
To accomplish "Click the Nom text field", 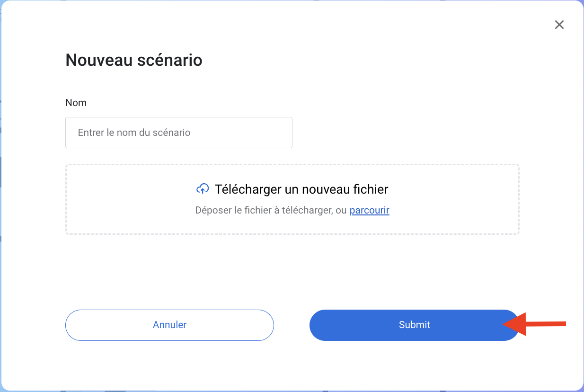I will 178,133.
